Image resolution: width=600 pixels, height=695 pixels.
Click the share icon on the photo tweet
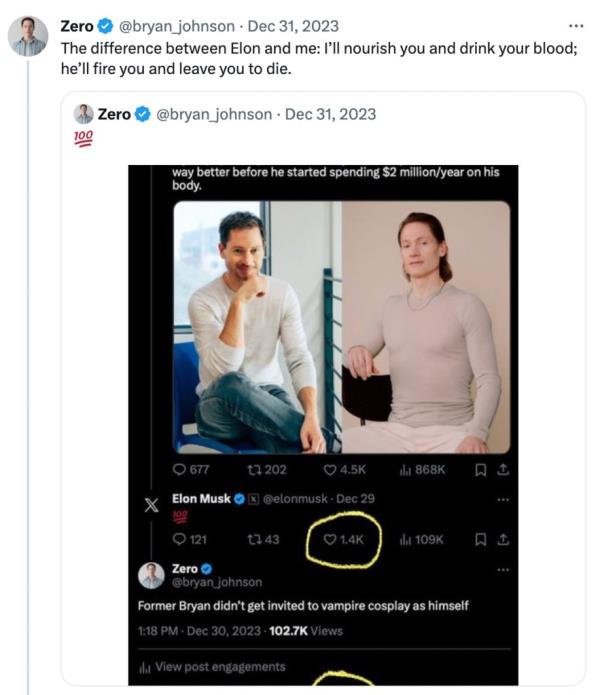(x=503, y=469)
